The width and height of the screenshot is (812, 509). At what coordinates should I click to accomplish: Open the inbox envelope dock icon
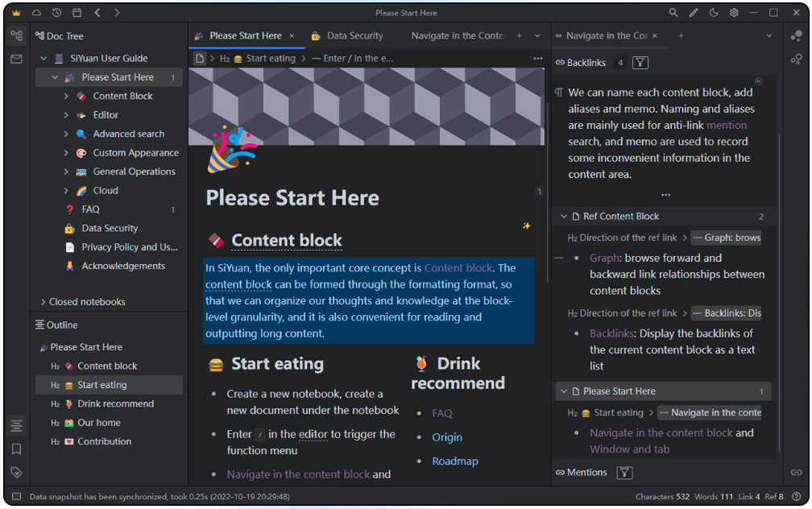point(17,59)
